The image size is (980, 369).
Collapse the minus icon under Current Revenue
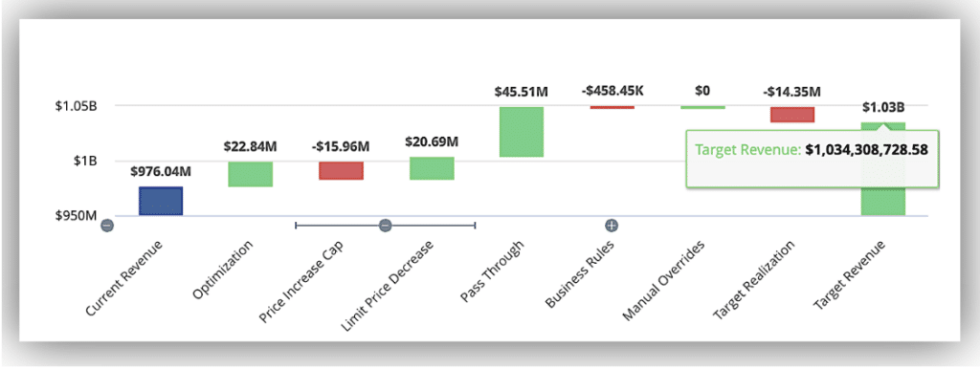(107, 226)
